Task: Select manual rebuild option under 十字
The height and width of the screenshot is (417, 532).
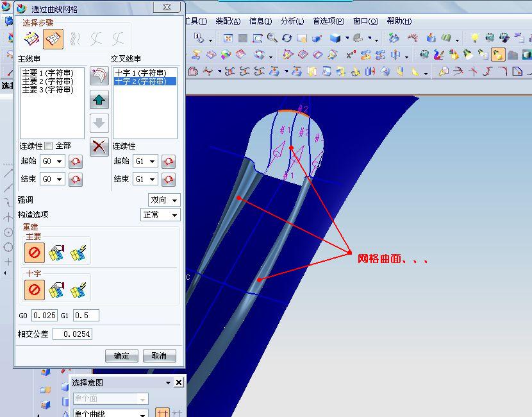Action: click(x=56, y=290)
